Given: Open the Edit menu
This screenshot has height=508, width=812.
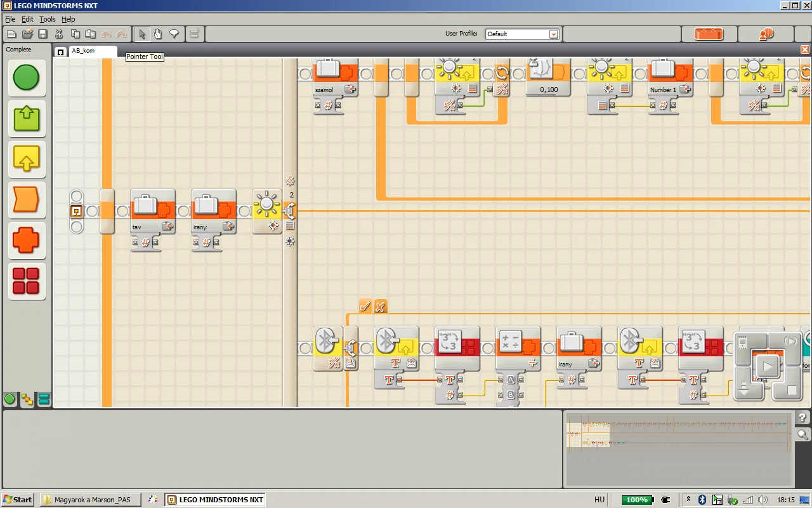Looking at the screenshot, I should tap(27, 19).
